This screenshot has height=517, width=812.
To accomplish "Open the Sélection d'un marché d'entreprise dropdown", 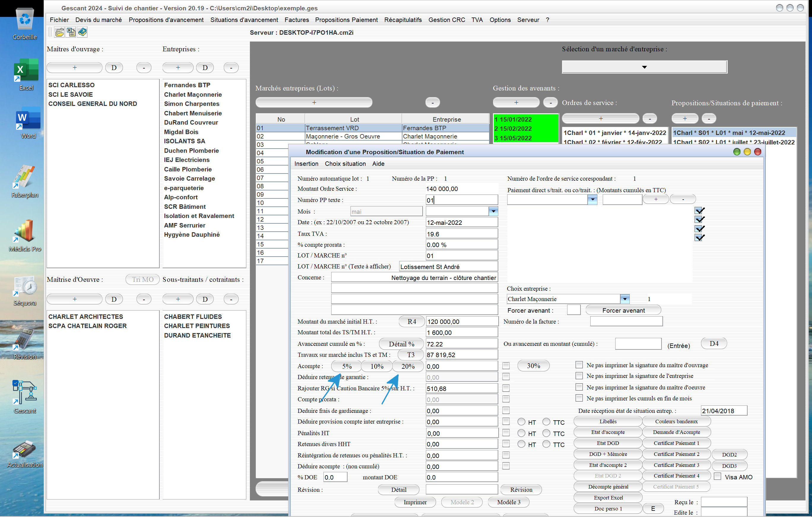I will 644,67.
